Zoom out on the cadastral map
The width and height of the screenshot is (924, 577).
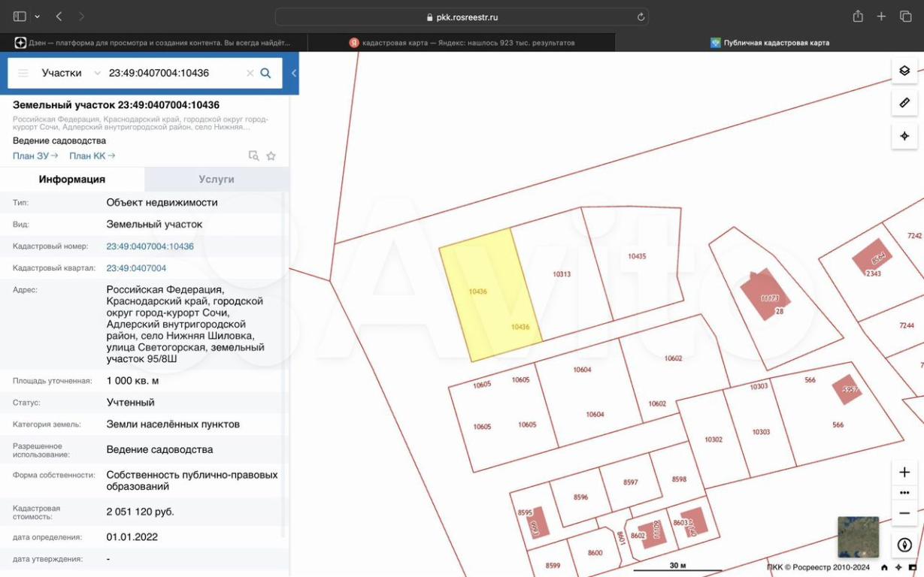pos(904,513)
